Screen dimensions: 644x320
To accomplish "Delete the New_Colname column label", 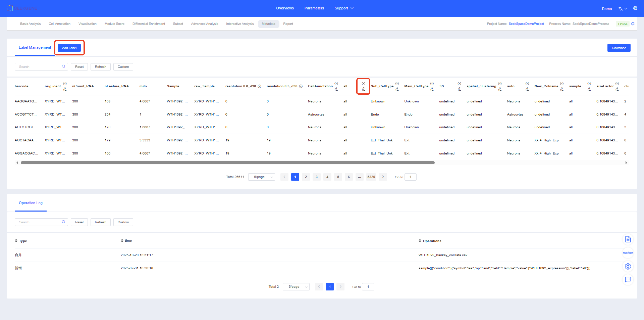I will [561, 84].
